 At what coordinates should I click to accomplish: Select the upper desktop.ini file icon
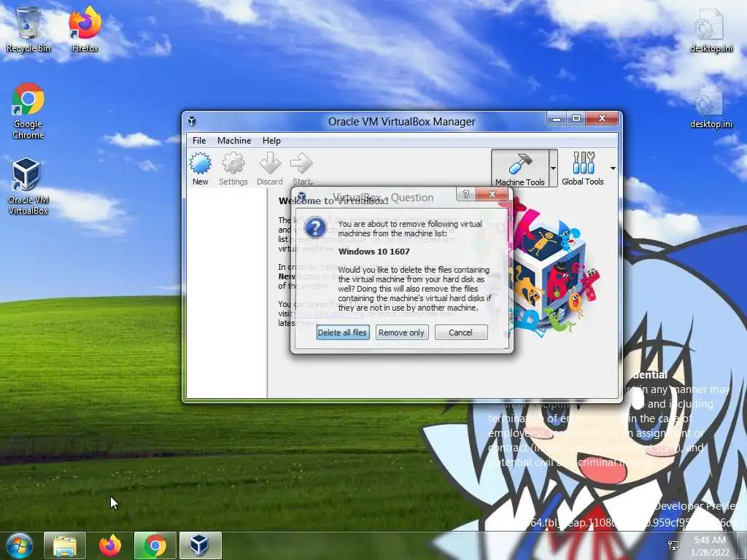[x=711, y=29]
